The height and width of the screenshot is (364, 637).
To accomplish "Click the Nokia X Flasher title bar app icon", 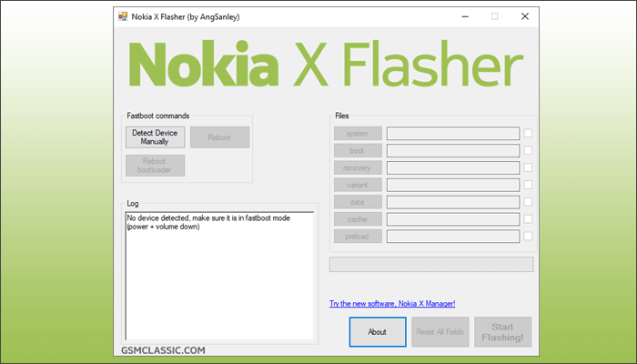I will coord(123,16).
